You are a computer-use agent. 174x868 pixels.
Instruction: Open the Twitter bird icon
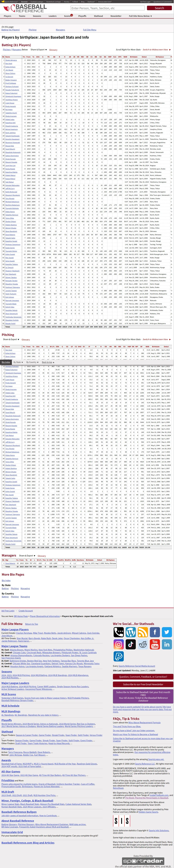pos(167,632)
